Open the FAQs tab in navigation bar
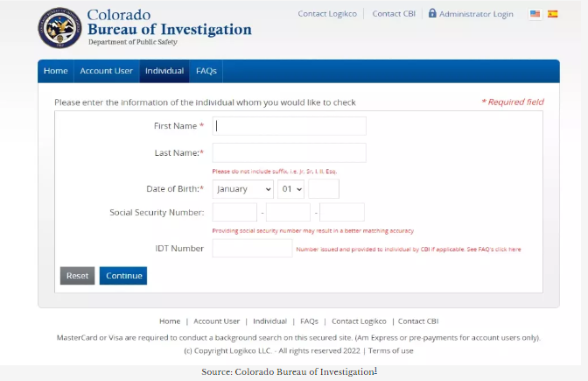 [x=206, y=71]
